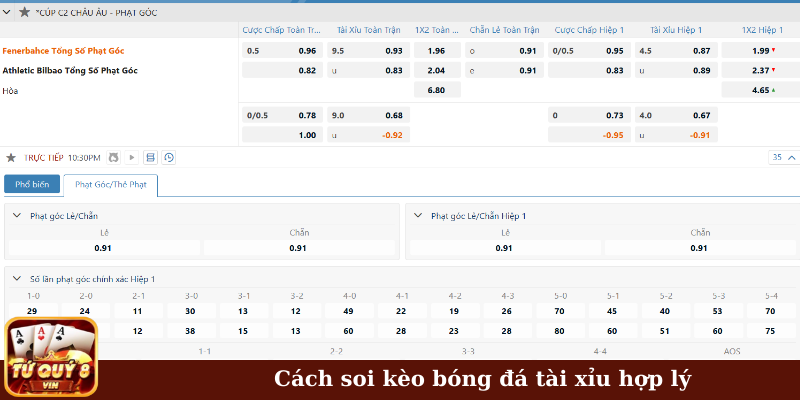Select second-row odds 38 under 3-0
The image size is (800, 400).
191,331
